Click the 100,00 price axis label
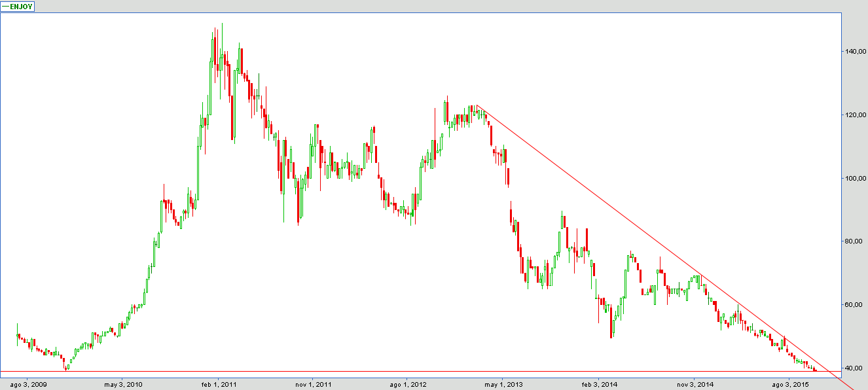This screenshot has width=868, height=390. 855,178
